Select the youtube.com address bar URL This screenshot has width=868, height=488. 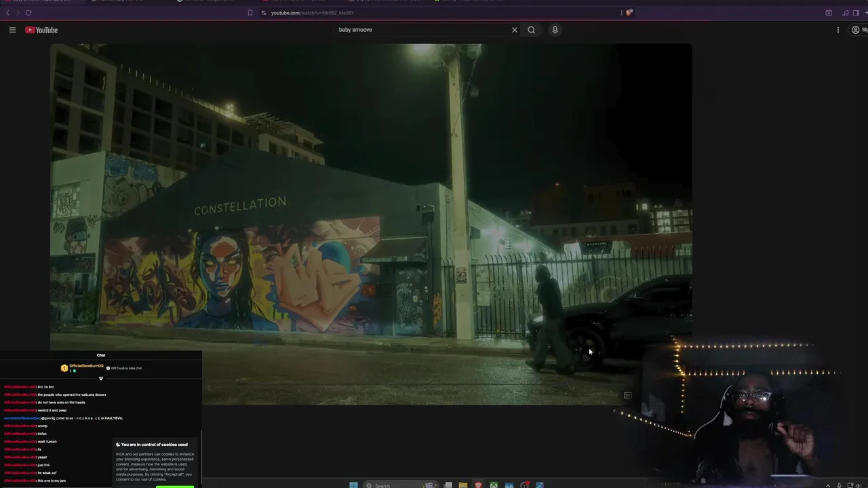tap(313, 13)
